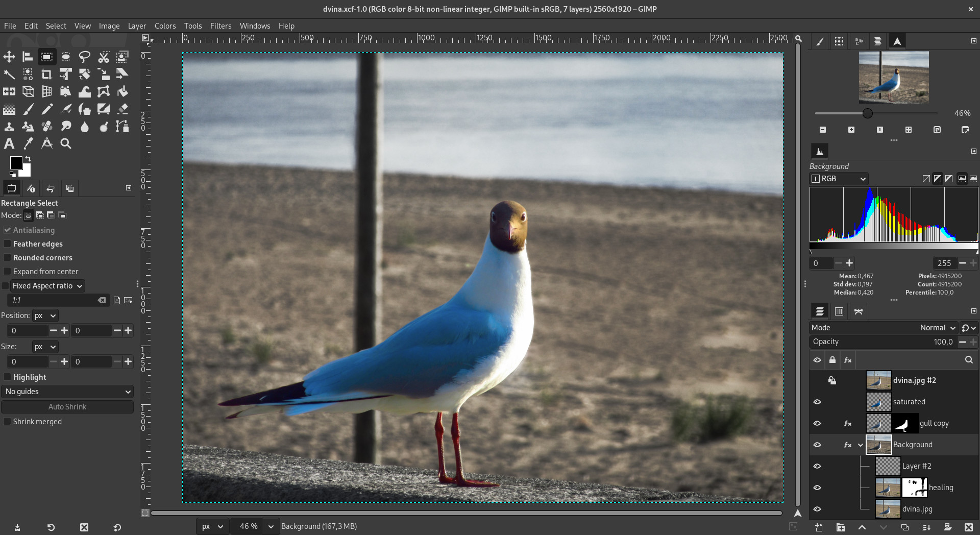The image size is (980, 535).
Task: Enable the Feather edges checkbox
Action: point(8,244)
